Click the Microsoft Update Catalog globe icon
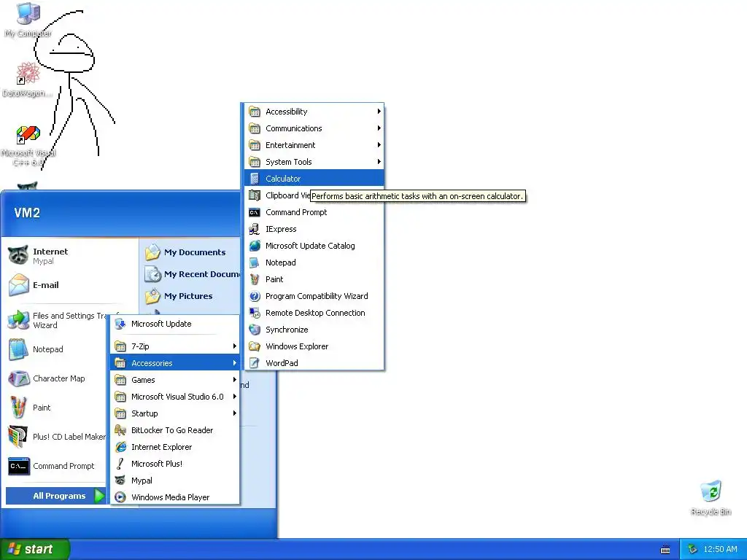The height and width of the screenshot is (560, 747). pyautogui.click(x=255, y=246)
